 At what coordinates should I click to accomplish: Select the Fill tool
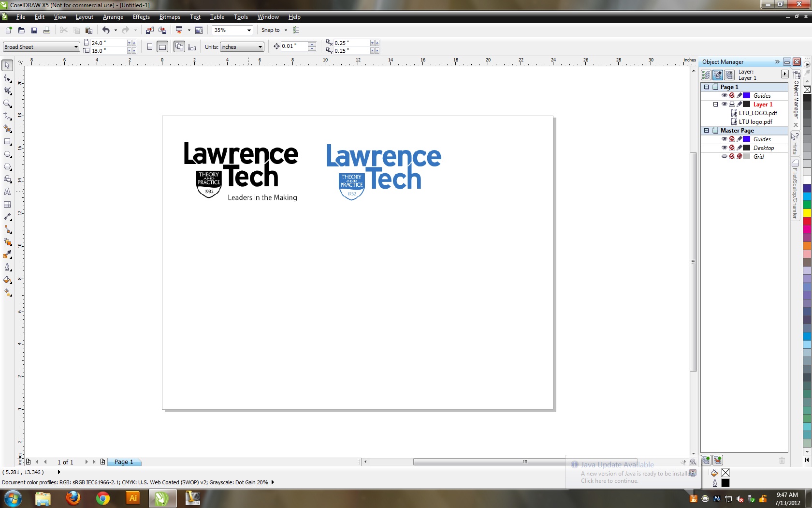coord(7,280)
